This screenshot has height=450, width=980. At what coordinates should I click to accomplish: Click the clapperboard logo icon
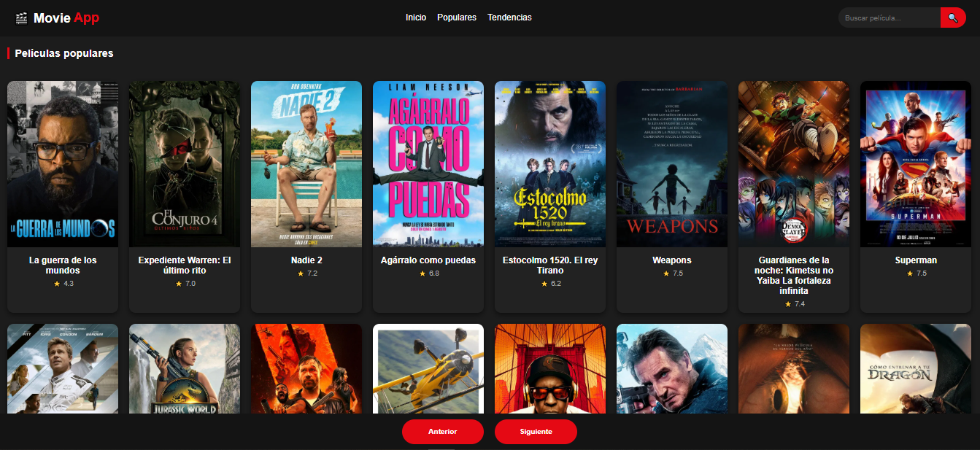[x=21, y=18]
